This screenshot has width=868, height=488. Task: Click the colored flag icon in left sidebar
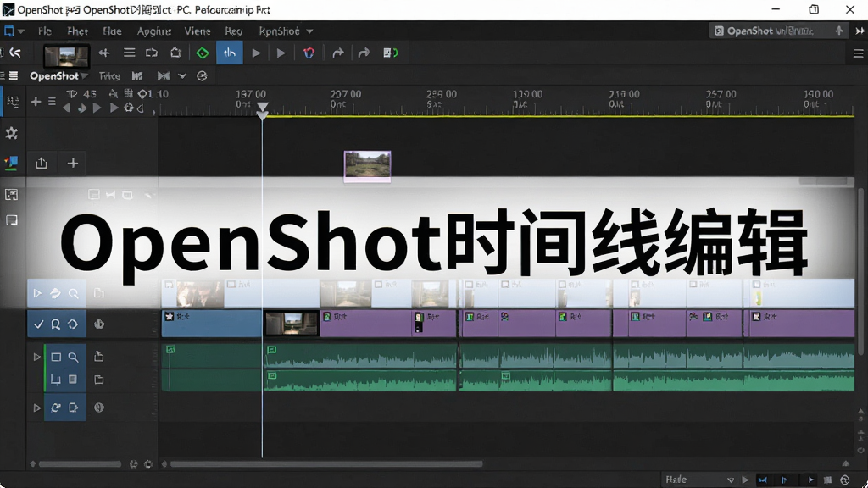11,163
